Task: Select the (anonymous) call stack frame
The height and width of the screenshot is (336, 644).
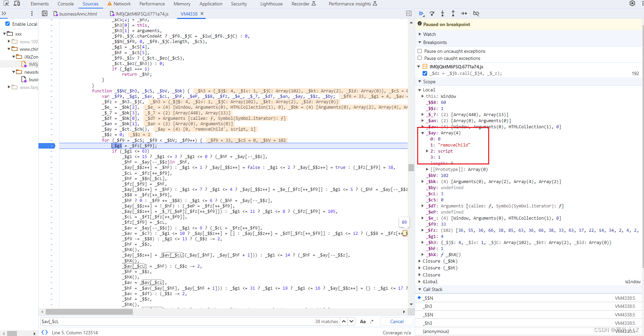Action: point(529,331)
